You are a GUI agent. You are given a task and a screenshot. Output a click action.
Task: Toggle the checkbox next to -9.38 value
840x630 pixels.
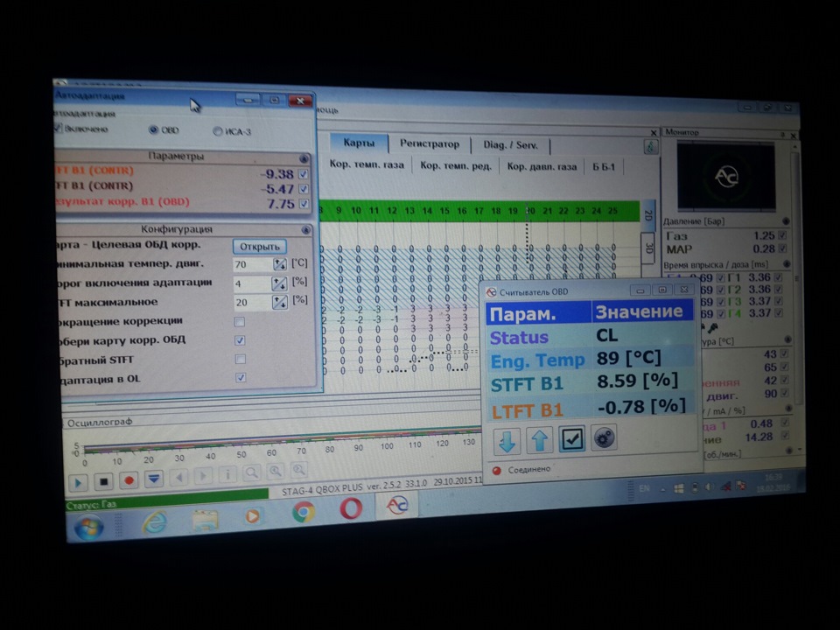(304, 174)
